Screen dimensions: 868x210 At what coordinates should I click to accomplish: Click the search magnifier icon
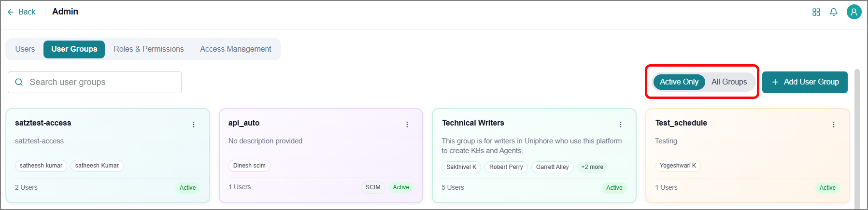(x=19, y=82)
